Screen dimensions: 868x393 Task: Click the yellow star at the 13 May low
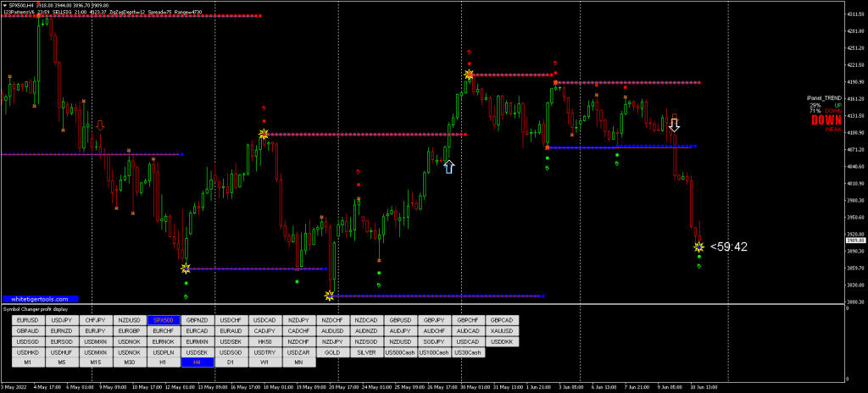tap(185, 268)
